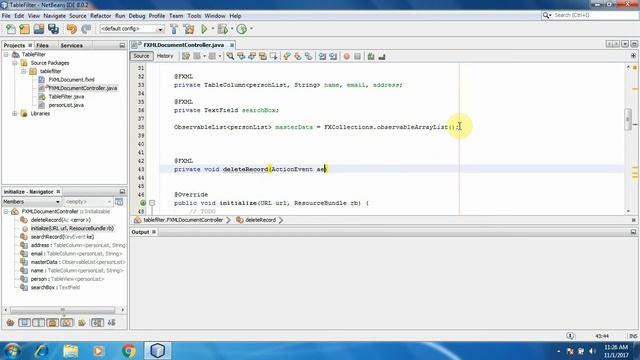
Task: Switch to Source view button
Action: [141, 56]
